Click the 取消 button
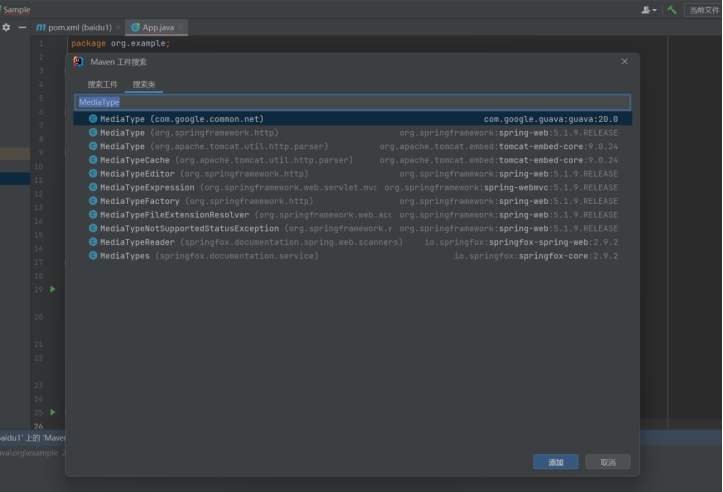This screenshot has width=723, height=492. (x=608, y=462)
